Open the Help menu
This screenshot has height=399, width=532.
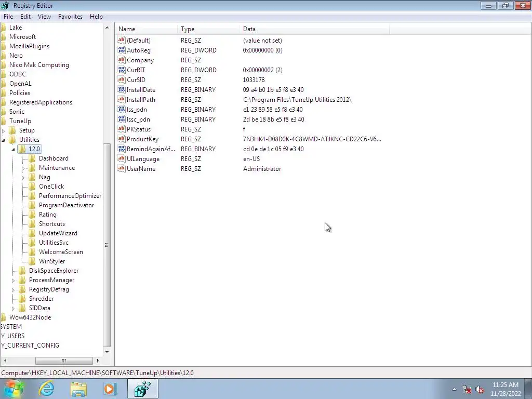pos(96,16)
